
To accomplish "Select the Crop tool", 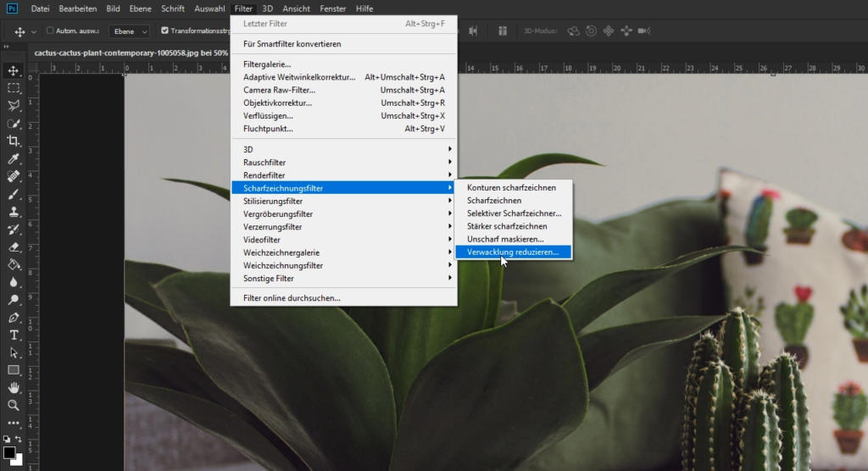I will click(x=14, y=141).
